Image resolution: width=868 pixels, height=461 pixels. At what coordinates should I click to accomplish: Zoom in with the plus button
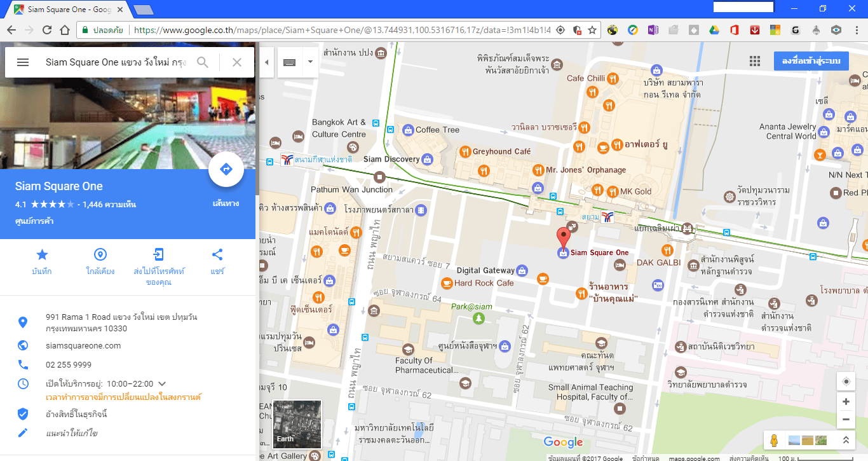coord(846,402)
